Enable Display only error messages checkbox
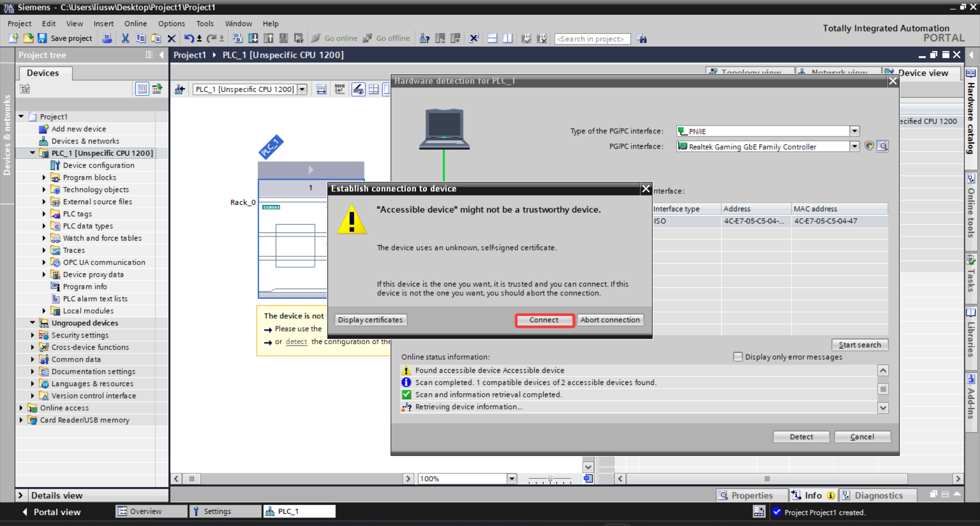This screenshot has height=526, width=980. [738, 357]
